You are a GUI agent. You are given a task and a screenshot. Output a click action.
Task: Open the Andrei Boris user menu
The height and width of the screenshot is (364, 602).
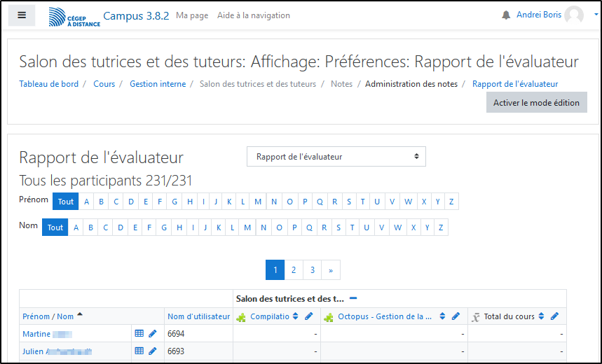(x=550, y=15)
